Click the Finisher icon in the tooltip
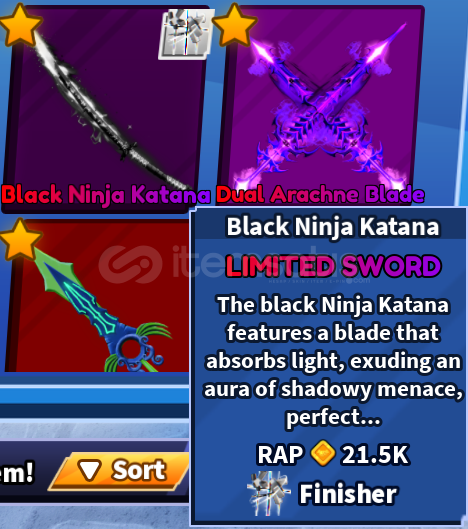This screenshot has width=468, height=529. click(x=269, y=494)
